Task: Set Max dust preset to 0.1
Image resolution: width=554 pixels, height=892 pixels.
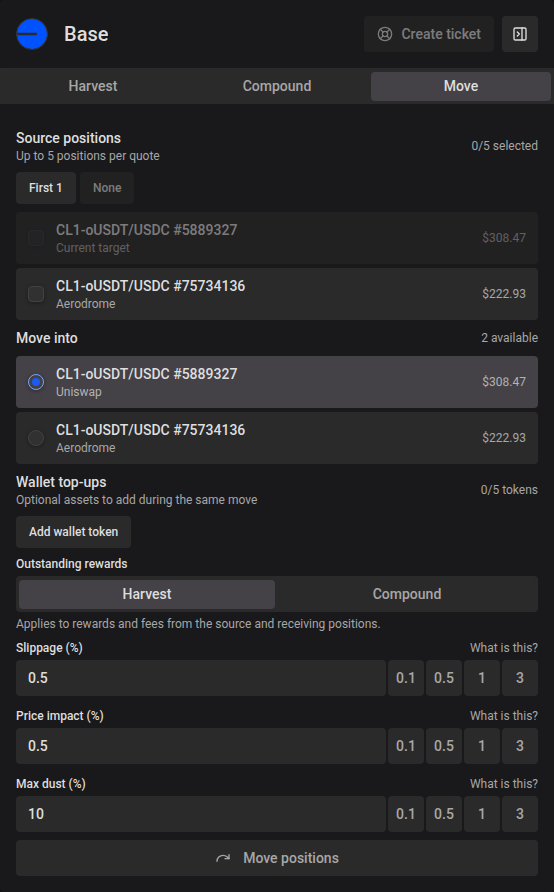Action: [406, 814]
